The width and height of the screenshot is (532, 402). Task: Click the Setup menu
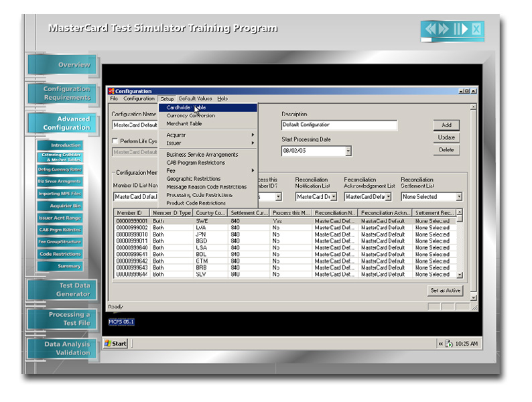pos(167,98)
